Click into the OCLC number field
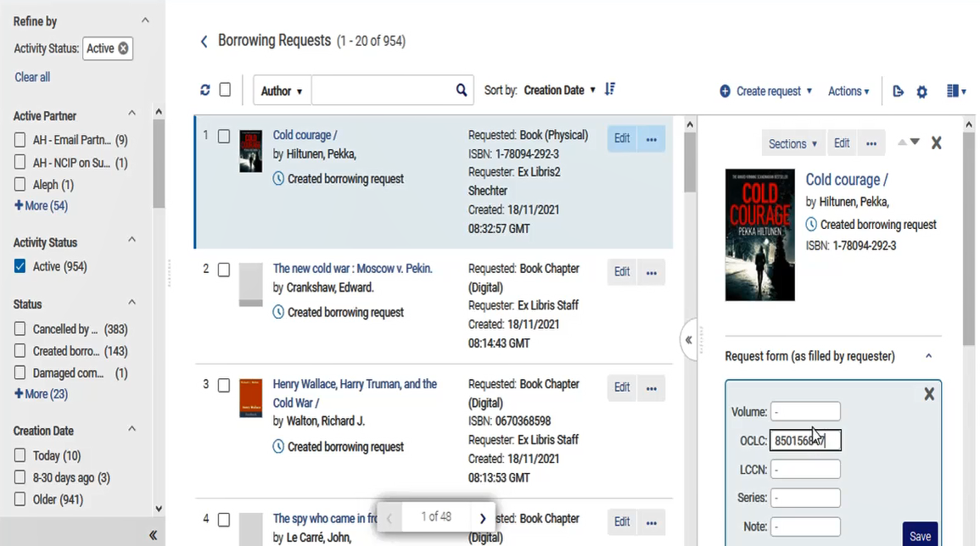This screenshot has width=980, height=546. pos(805,440)
